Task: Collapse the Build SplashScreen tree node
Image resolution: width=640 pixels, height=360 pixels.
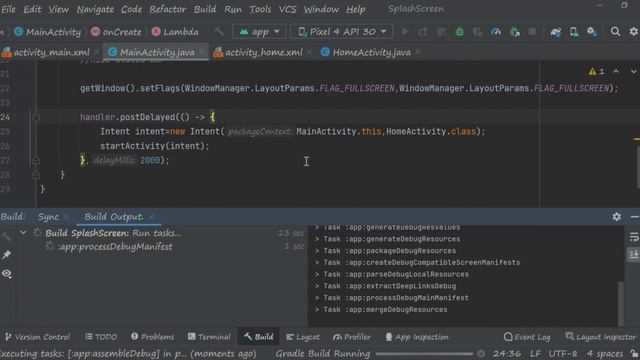Action: (23, 233)
